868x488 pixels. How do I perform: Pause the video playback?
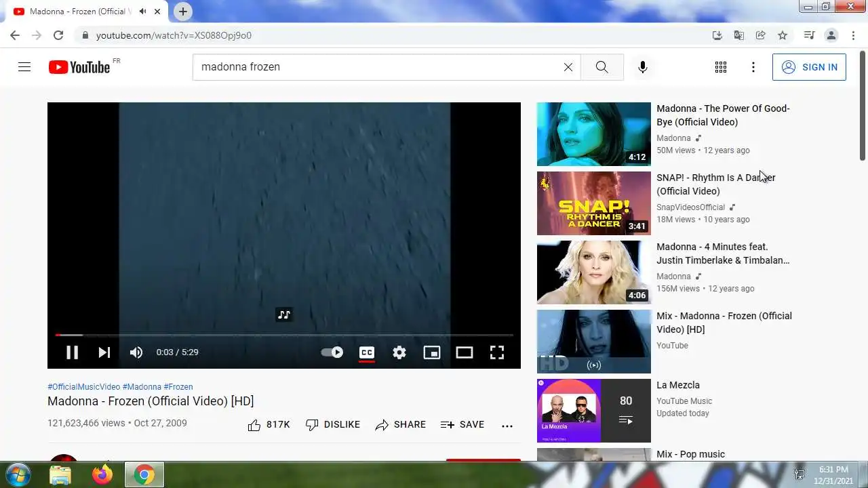72,352
